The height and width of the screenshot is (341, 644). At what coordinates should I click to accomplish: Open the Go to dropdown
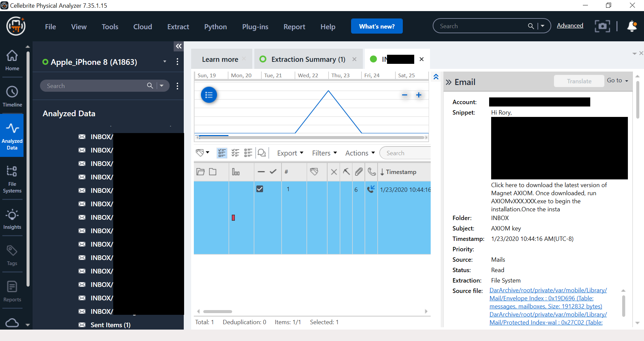(617, 80)
